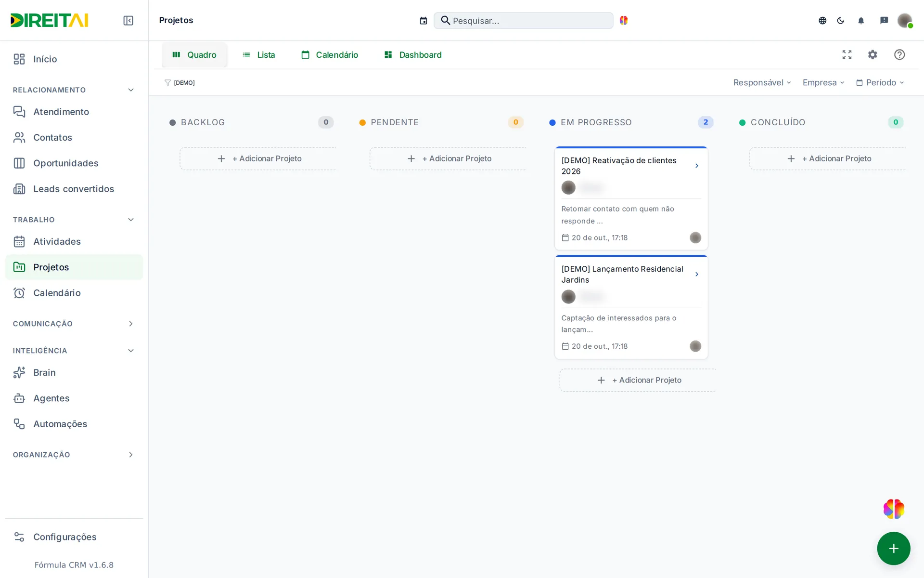The image size is (924, 578).
Task: Click the green floating add button
Action: pos(894,548)
